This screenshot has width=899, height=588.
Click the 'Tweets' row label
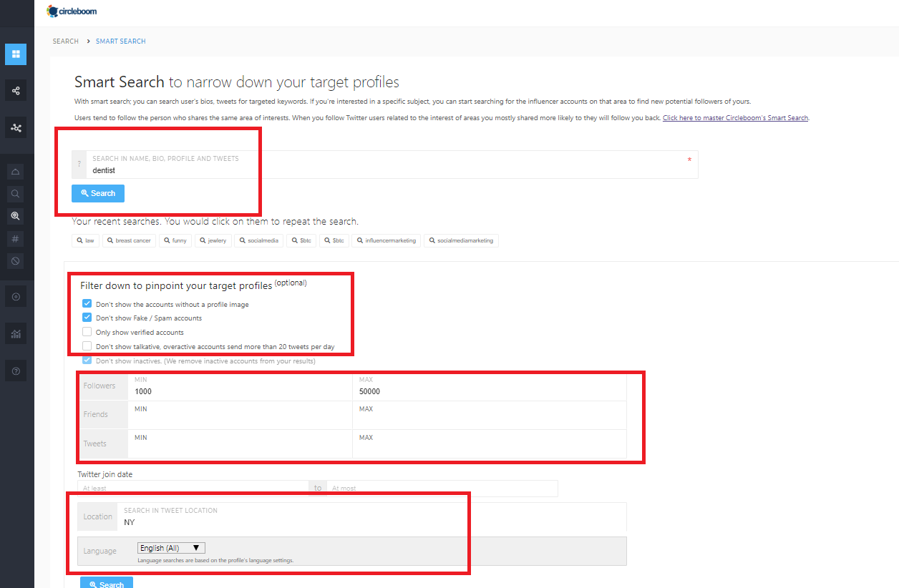pyautogui.click(x=95, y=444)
